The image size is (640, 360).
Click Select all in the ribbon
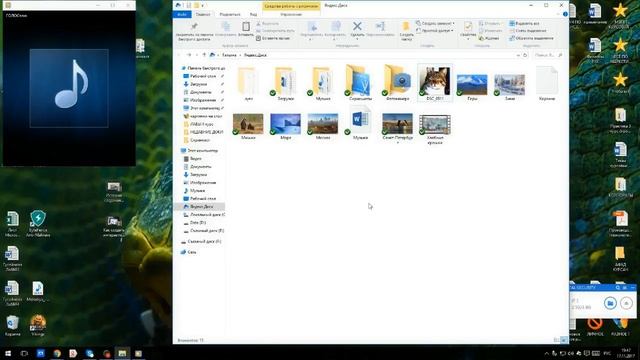pos(524,24)
